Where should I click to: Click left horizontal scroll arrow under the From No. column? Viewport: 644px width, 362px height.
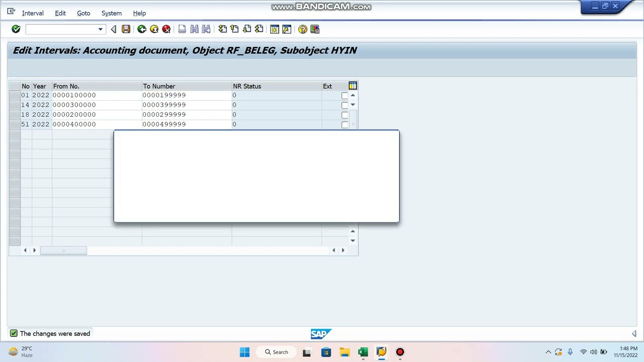(x=25, y=250)
